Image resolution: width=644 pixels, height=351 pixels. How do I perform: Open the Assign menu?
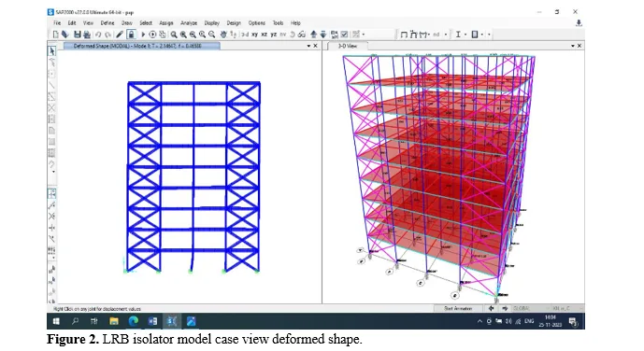tap(166, 23)
